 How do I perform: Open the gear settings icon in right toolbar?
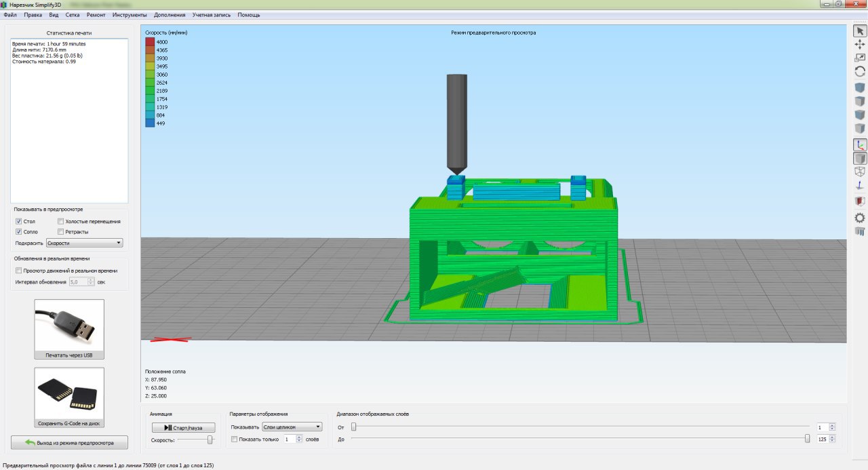tap(859, 218)
